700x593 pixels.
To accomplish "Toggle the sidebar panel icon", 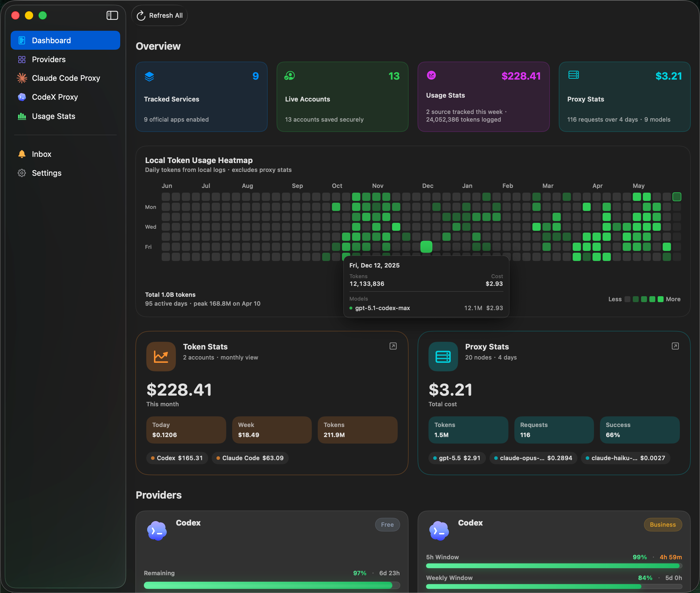I will point(112,15).
